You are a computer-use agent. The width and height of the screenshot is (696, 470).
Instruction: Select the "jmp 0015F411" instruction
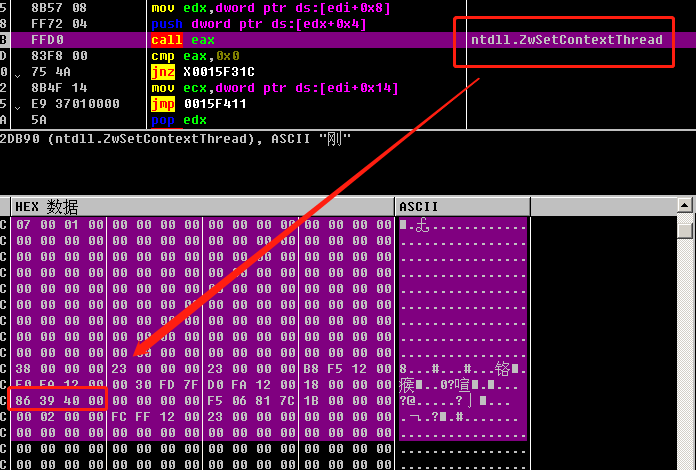pos(198,104)
